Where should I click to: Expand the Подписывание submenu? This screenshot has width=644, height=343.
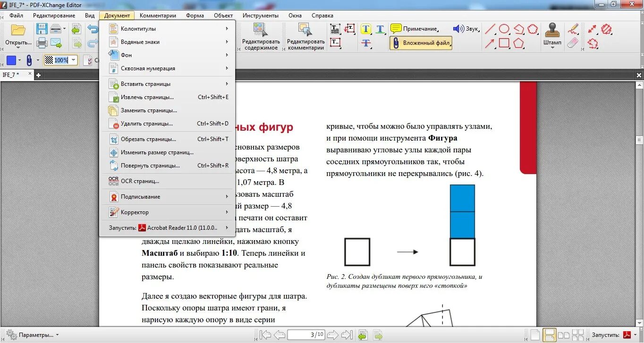[x=167, y=197]
